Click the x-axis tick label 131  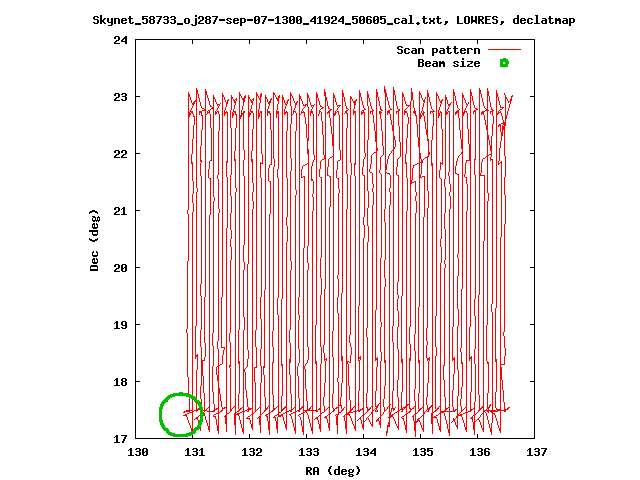pyautogui.click(x=194, y=452)
